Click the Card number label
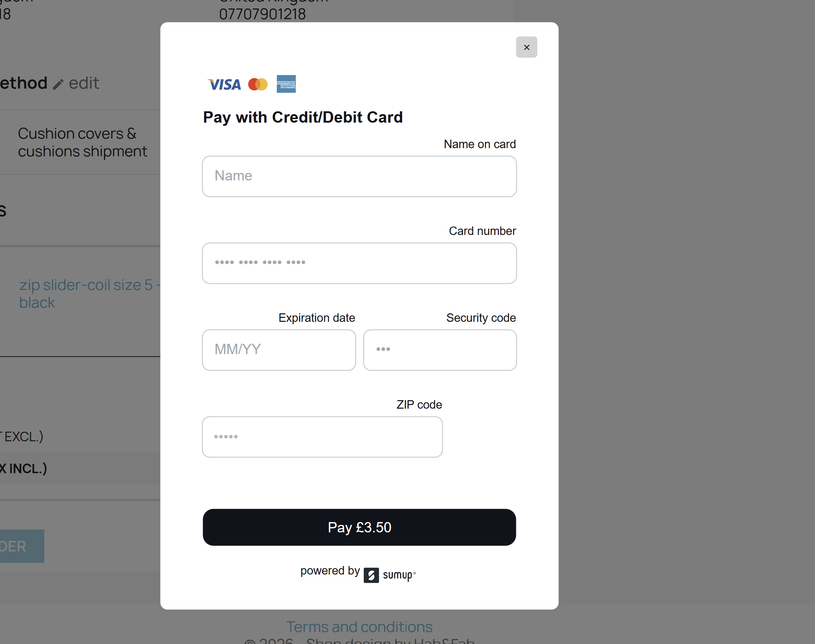 click(482, 231)
